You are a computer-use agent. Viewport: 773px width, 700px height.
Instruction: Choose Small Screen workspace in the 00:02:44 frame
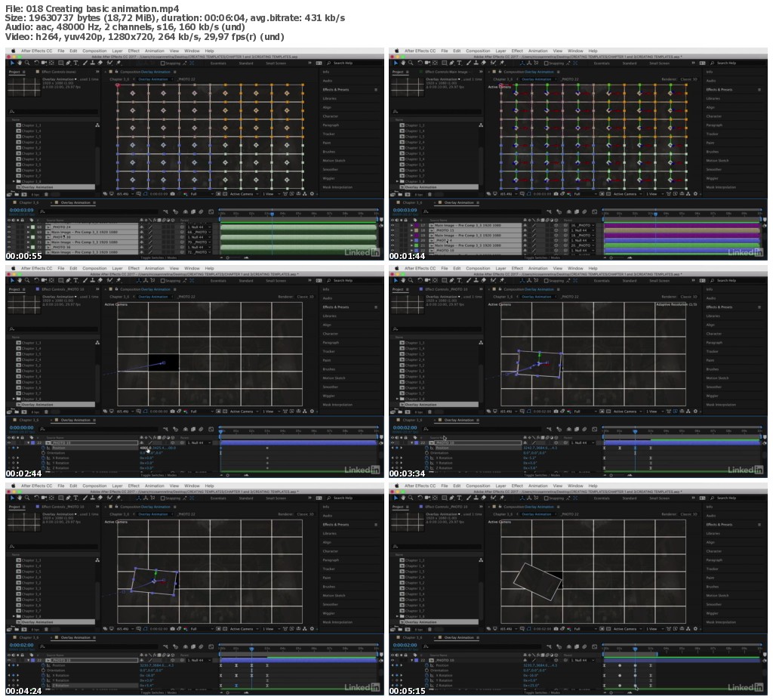point(276,281)
